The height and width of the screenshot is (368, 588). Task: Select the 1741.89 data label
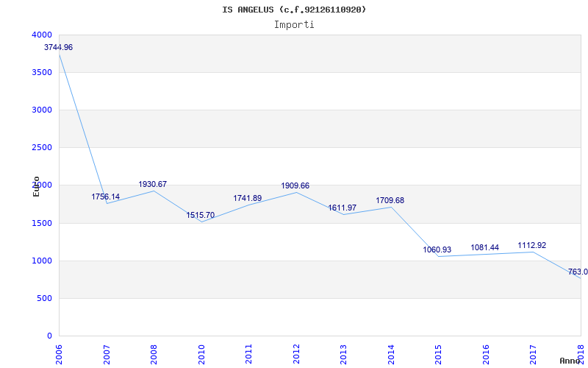[248, 198]
